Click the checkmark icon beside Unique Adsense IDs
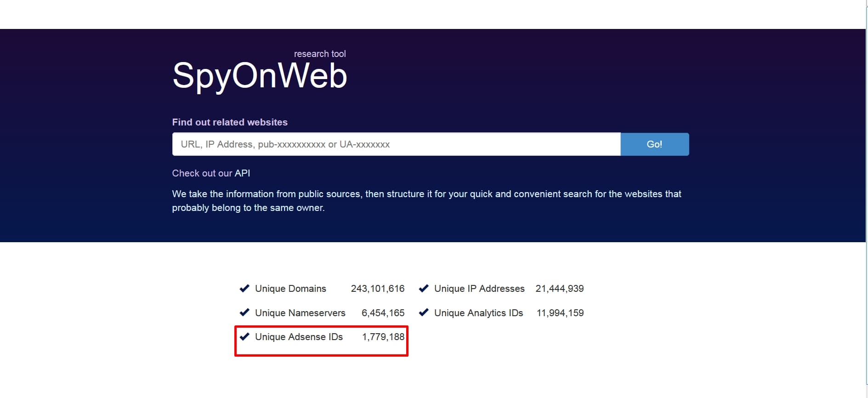Viewport: 868px width, 398px height. coord(244,336)
